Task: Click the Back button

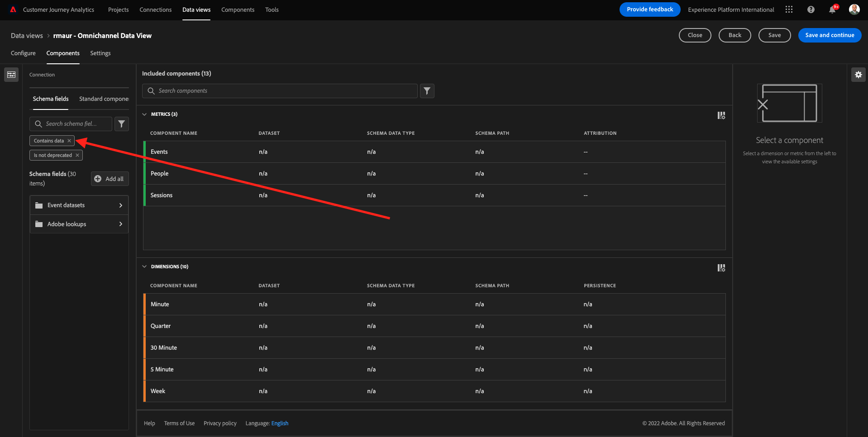Action: click(x=734, y=35)
